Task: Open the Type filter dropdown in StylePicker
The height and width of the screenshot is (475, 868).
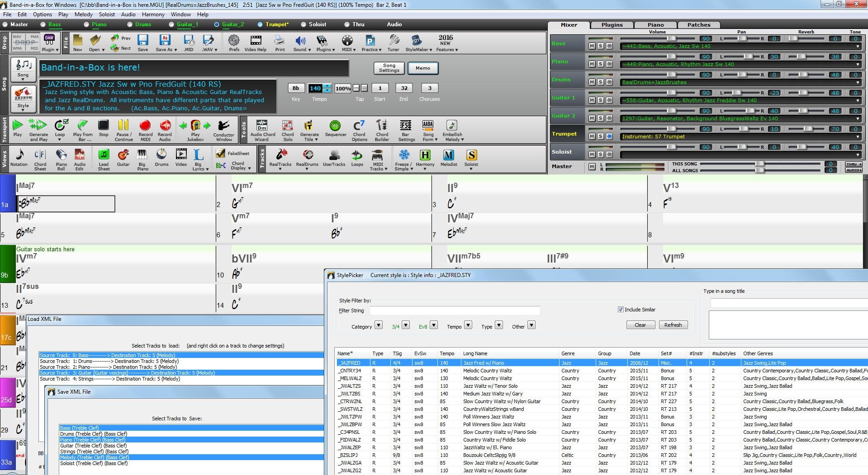Action: coord(499,325)
